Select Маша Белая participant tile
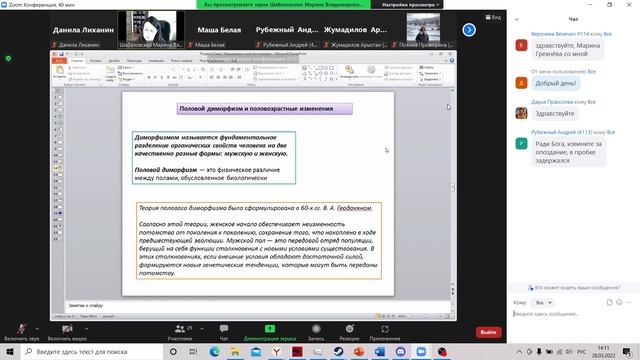640x360 pixels. click(219, 30)
